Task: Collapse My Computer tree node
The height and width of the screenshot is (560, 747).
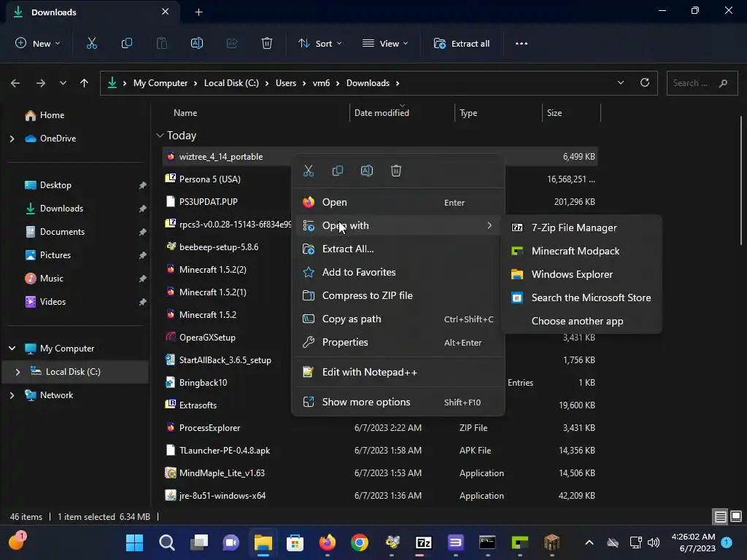Action: [x=12, y=349]
